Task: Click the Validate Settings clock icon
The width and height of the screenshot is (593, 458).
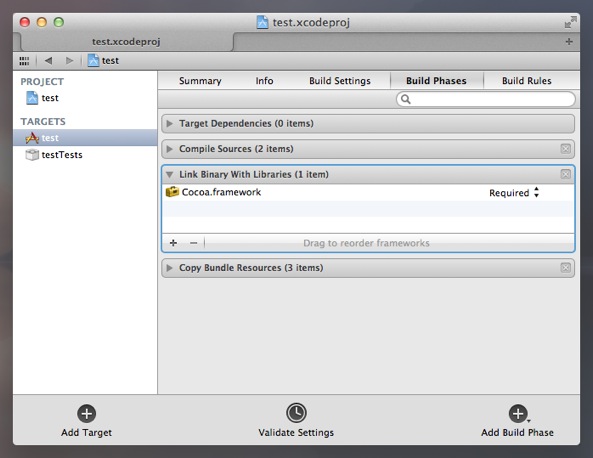Action: [296, 413]
